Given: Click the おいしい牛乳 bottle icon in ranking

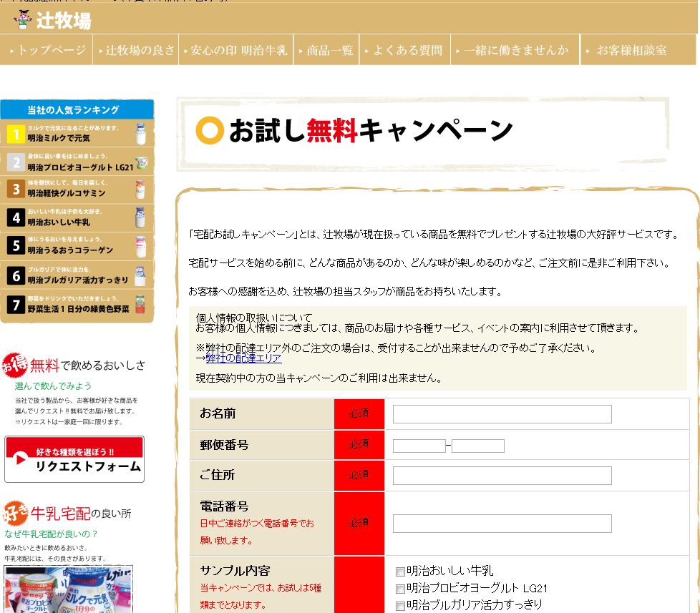Looking at the screenshot, I should [140, 217].
